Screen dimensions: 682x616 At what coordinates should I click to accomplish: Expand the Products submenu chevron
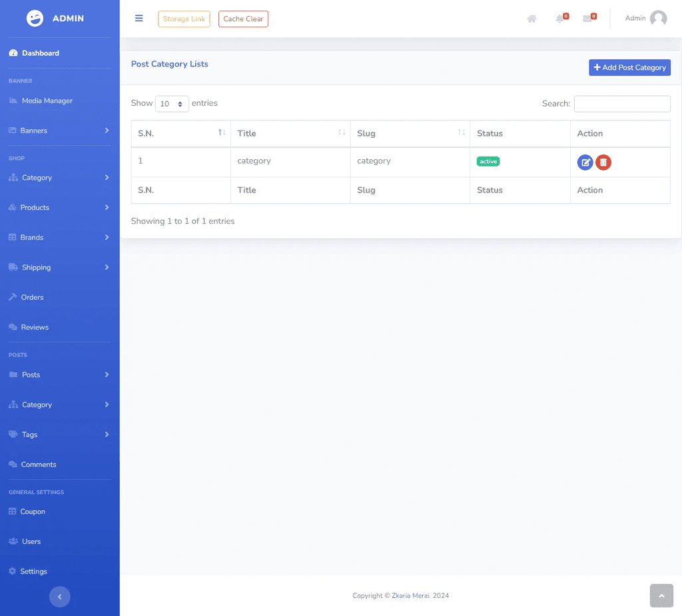click(x=107, y=208)
